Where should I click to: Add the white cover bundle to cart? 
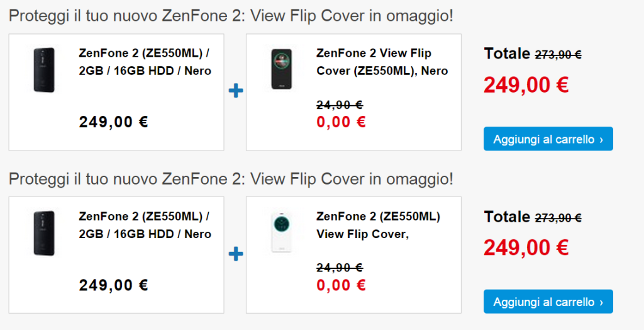click(548, 302)
